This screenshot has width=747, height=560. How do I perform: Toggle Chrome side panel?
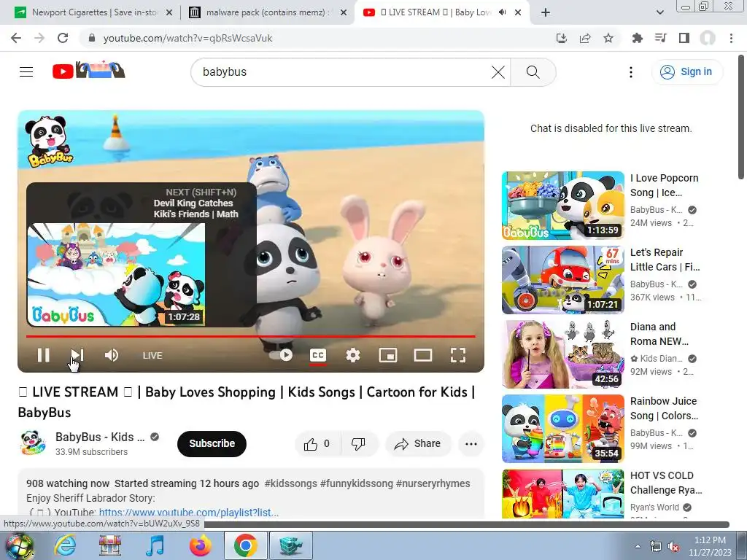(x=684, y=38)
